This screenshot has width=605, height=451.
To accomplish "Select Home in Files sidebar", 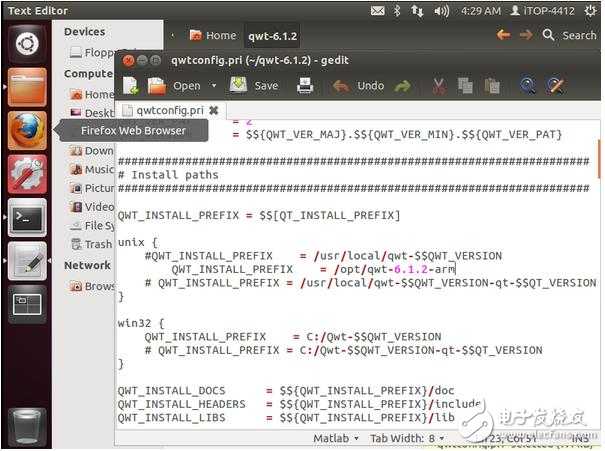I will (x=92, y=94).
